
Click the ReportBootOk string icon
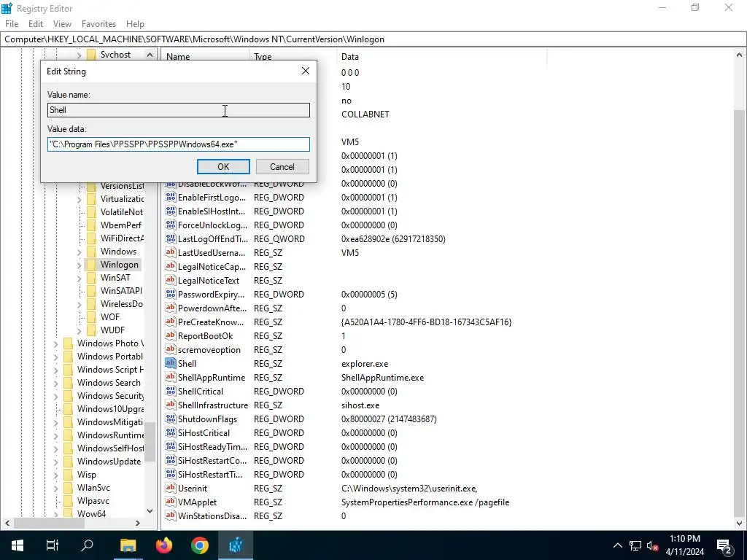(x=170, y=335)
